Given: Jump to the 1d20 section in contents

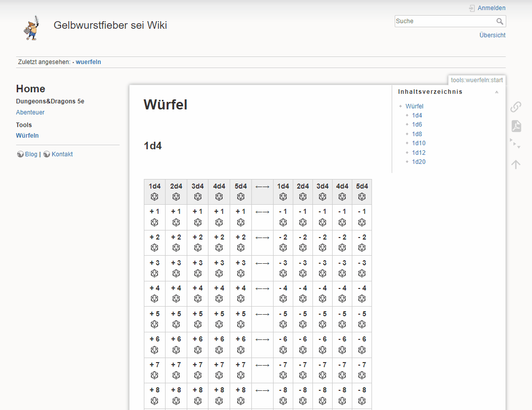Looking at the screenshot, I should point(418,162).
